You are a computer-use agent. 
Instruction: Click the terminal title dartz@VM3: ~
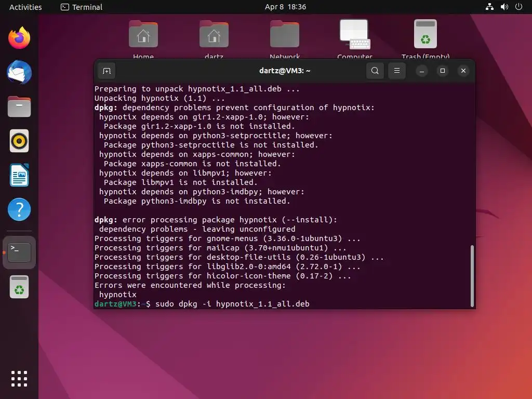(x=285, y=71)
